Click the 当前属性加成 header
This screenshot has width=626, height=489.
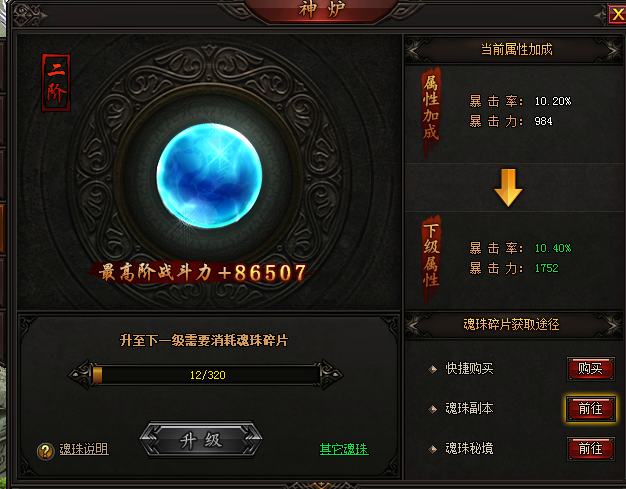(x=516, y=49)
